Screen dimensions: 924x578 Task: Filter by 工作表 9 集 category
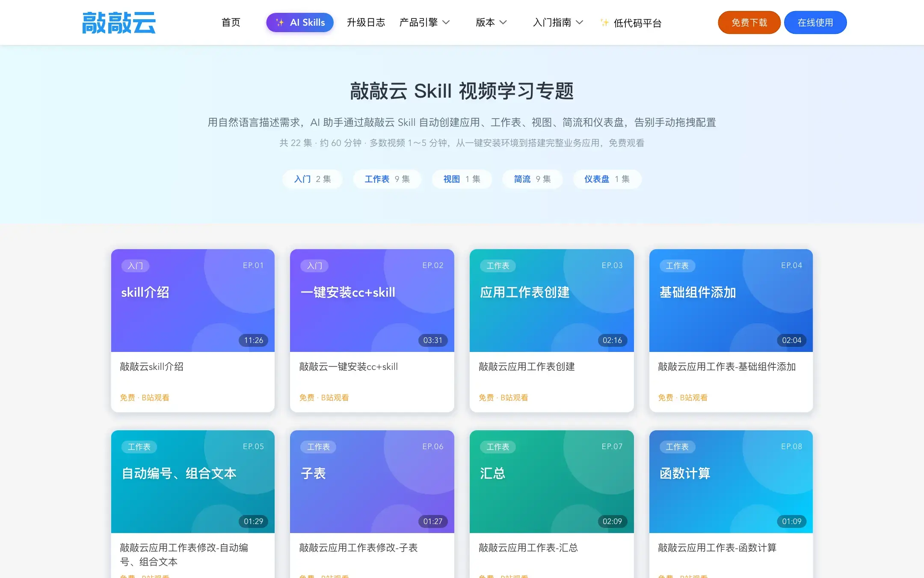387,179
